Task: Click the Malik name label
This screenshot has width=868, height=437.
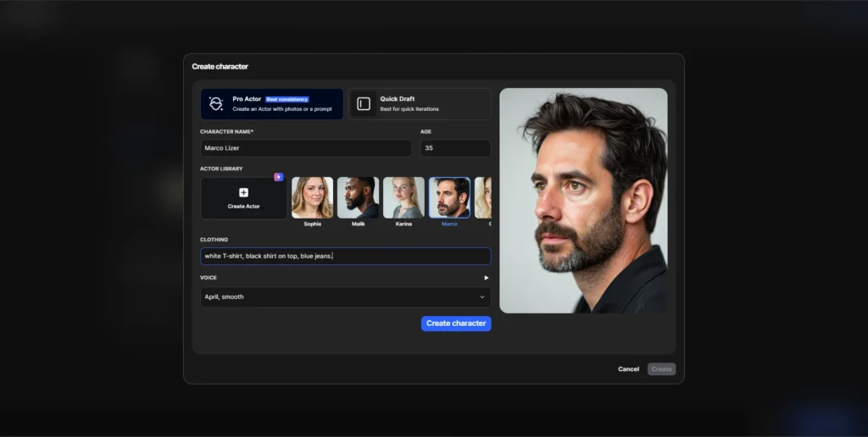Action: pyautogui.click(x=359, y=224)
